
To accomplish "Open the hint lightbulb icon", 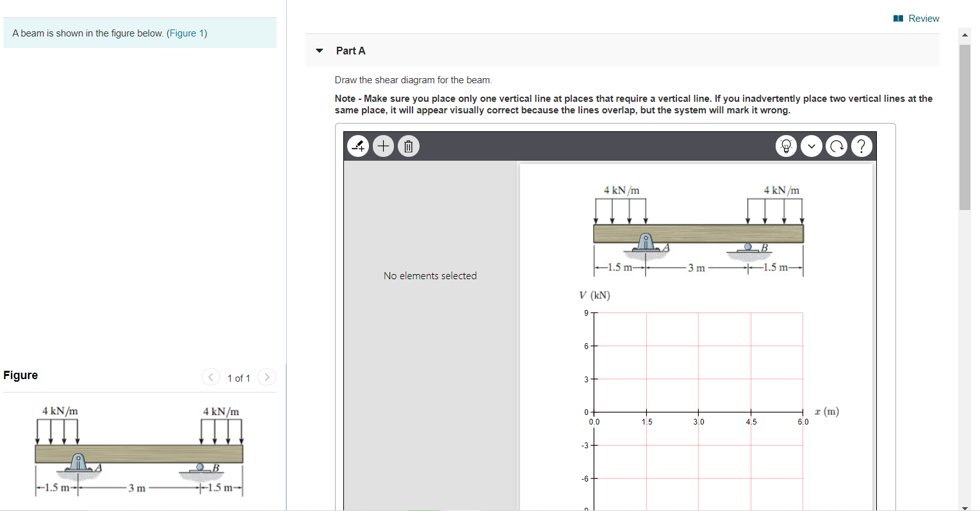I will pos(786,145).
